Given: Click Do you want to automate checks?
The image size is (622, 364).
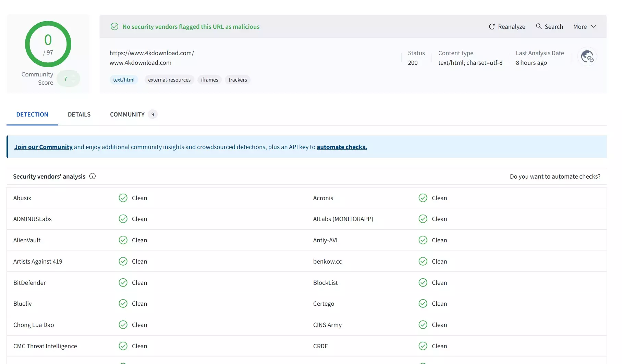Looking at the screenshot, I should [x=555, y=176].
